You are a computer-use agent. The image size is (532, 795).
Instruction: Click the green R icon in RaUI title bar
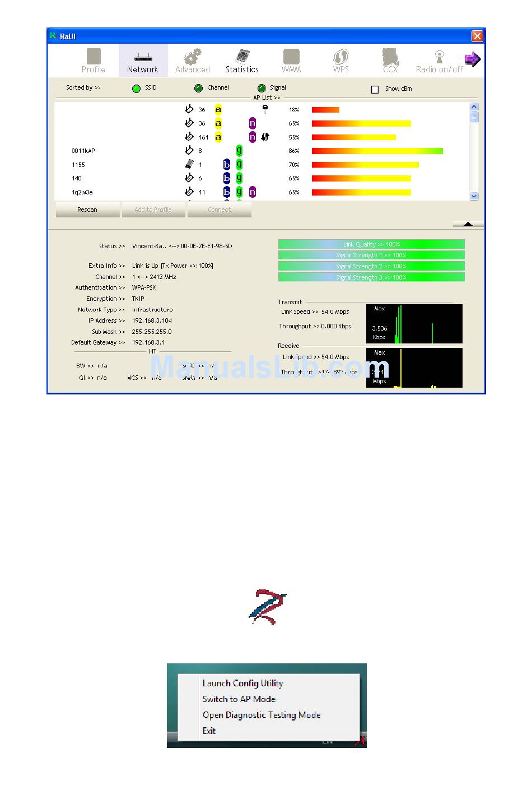(53, 36)
